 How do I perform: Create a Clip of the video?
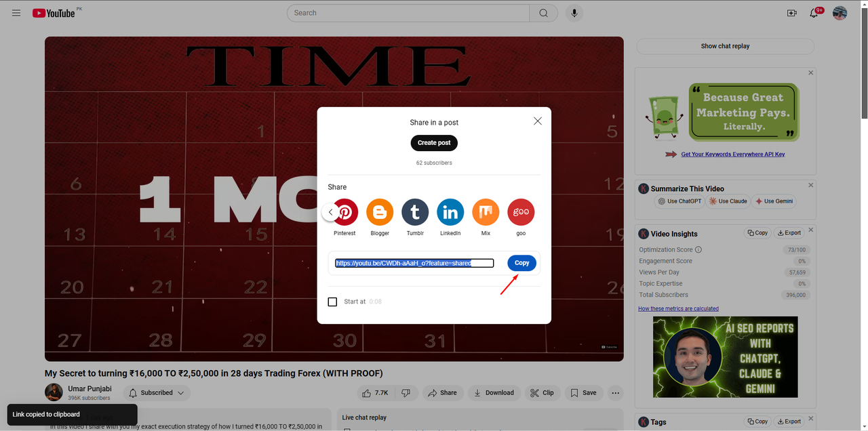[542, 393]
